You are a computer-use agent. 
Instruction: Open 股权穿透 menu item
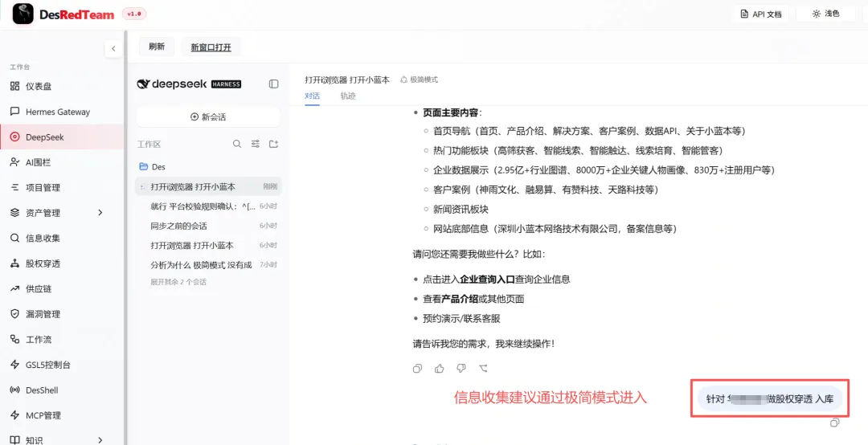(62, 263)
